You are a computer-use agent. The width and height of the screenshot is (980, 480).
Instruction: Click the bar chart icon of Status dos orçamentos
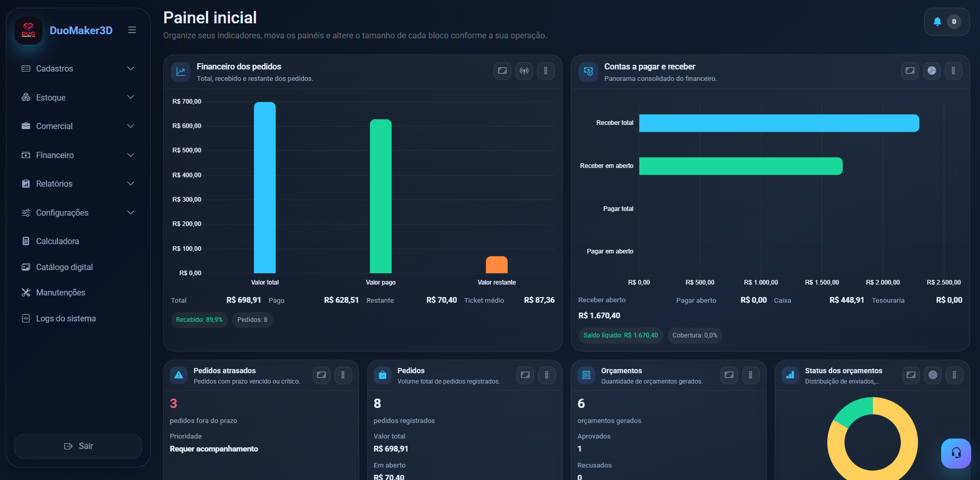click(790, 375)
